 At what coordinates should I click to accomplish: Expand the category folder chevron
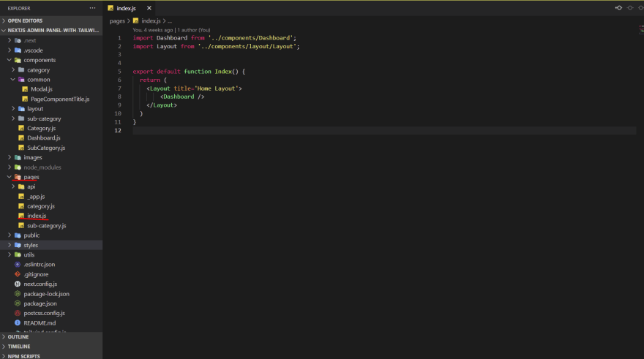[x=13, y=69]
